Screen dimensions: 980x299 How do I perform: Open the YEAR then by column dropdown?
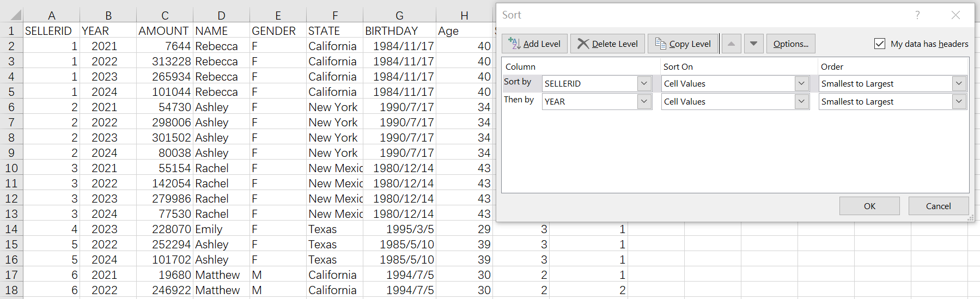point(644,102)
